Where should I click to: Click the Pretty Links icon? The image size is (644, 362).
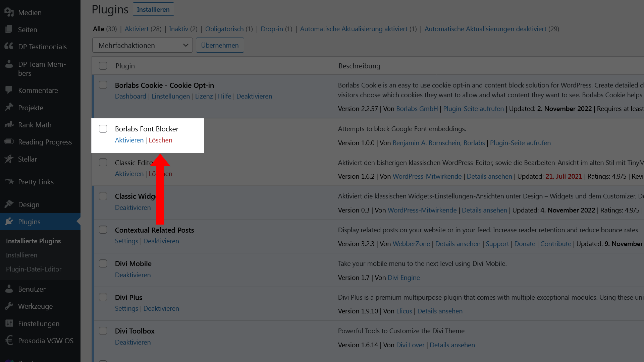[9, 182]
